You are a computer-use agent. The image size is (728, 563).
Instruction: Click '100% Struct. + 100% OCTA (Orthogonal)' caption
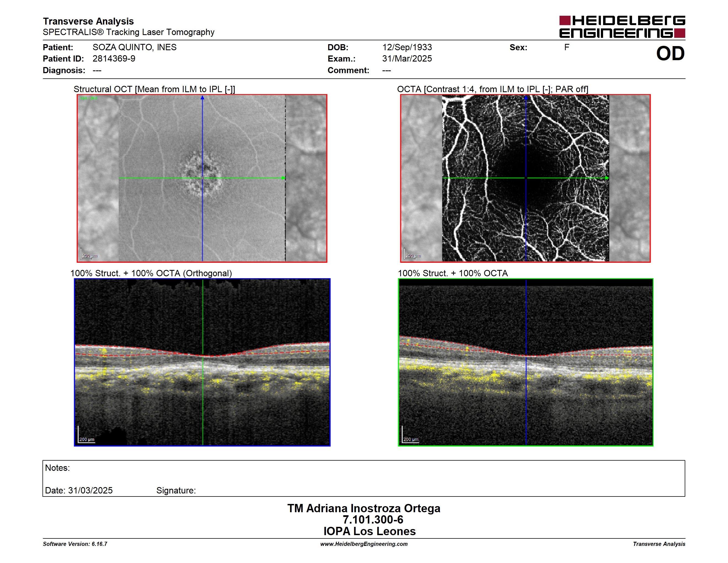(x=151, y=273)
